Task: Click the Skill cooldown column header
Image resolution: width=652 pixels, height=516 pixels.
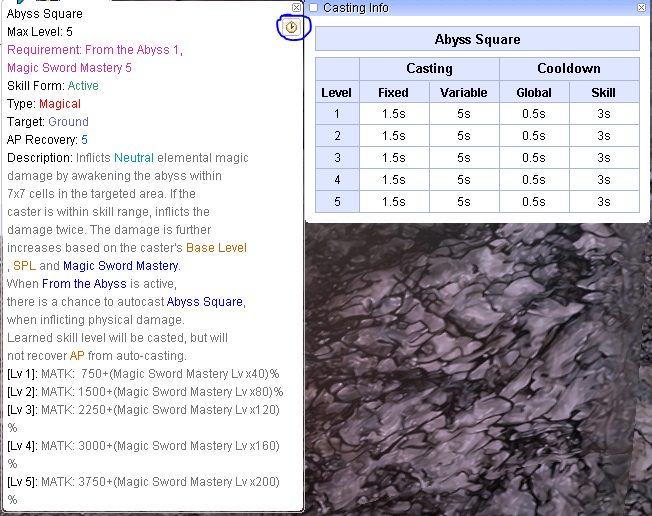Action: pos(603,93)
